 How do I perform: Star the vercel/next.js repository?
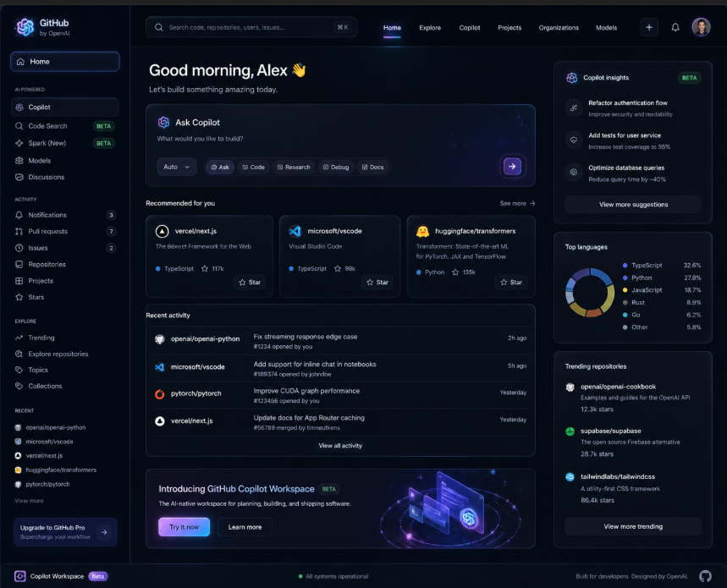tap(250, 283)
